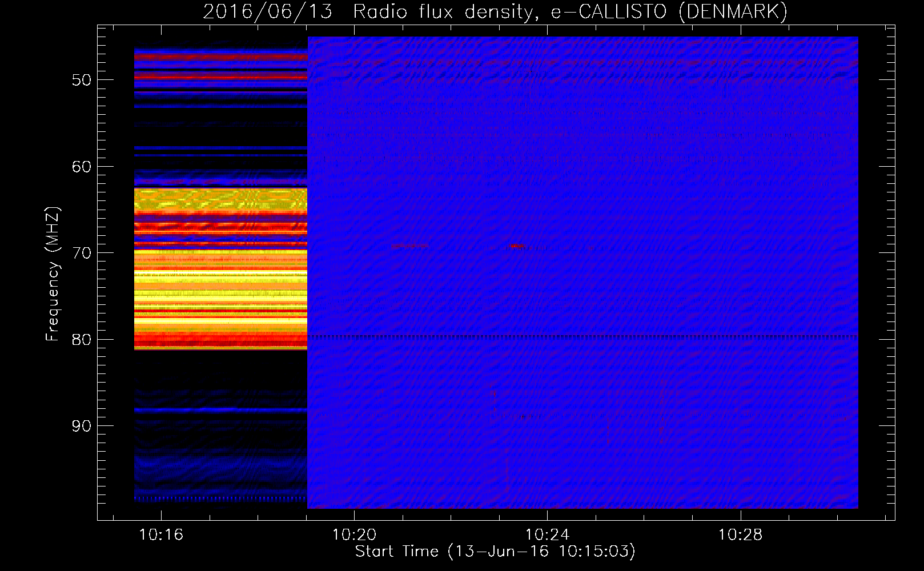
Task: Click the plot title '2016/06/13 Radio flux density'
Action: (367, 11)
